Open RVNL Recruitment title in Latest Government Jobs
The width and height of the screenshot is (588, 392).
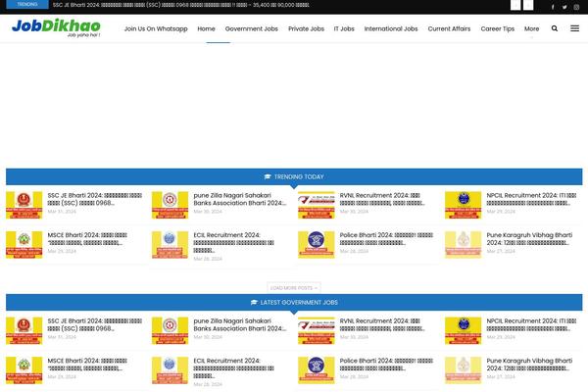(x=382, y=324)
